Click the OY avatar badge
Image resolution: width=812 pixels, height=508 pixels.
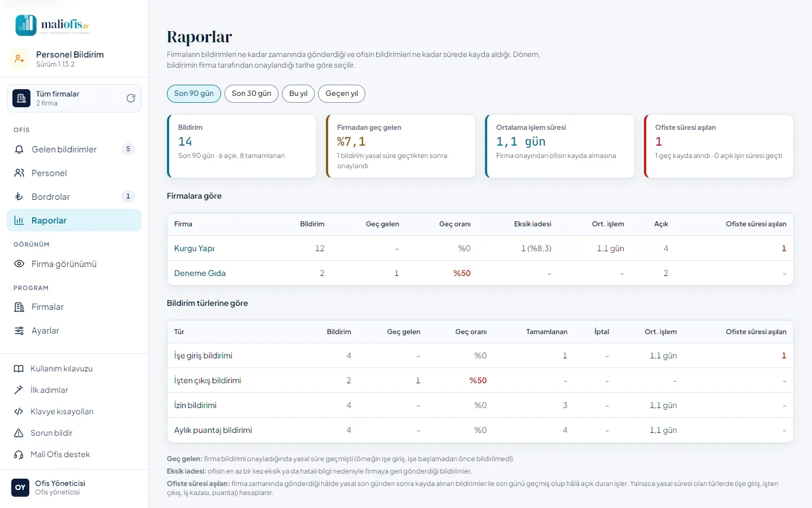tap(20, 488)
